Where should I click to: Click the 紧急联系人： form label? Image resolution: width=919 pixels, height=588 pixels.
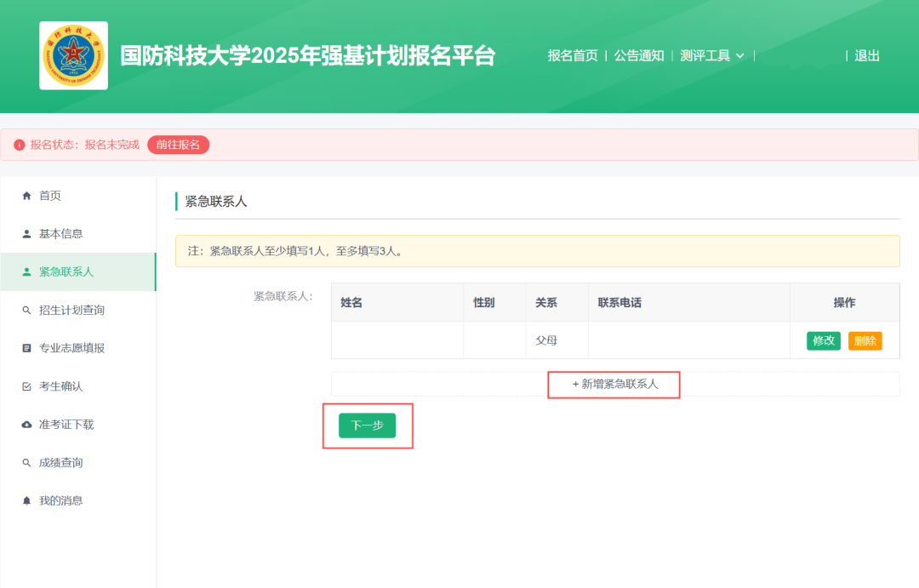pyautogui.click(x=283, y=297)
